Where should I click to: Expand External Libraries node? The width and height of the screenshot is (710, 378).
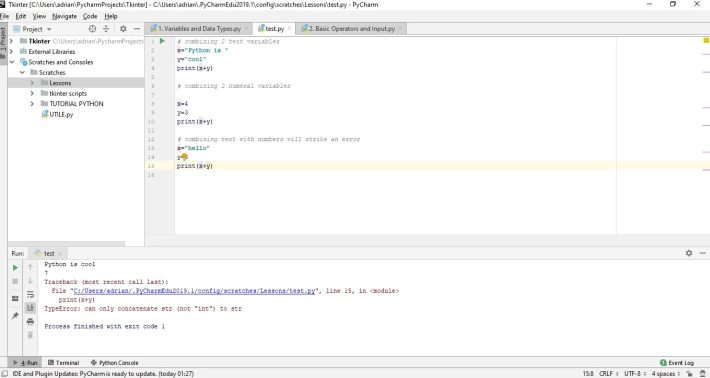pyautogui.click(x=11, y=52)
